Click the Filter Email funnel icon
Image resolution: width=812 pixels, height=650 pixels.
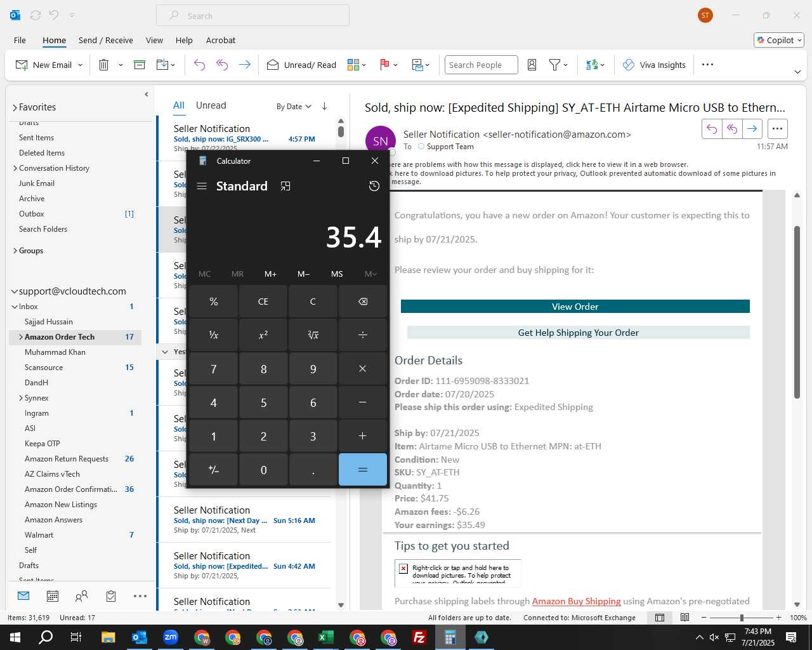554,65
